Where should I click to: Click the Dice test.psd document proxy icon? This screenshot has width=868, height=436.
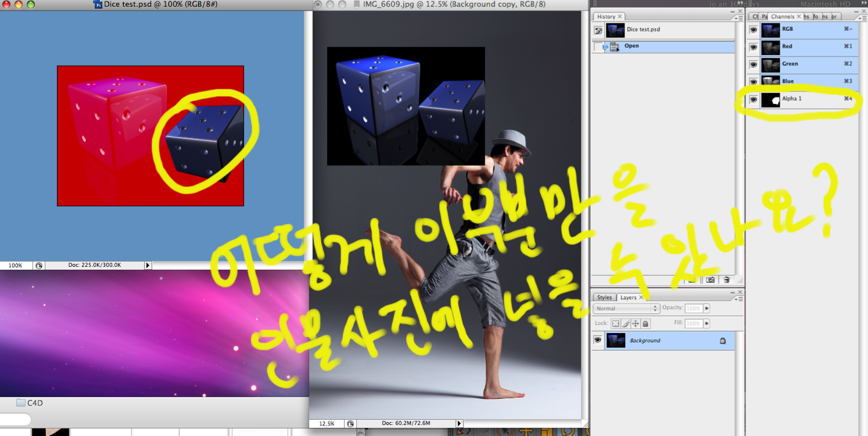[98, 5]
